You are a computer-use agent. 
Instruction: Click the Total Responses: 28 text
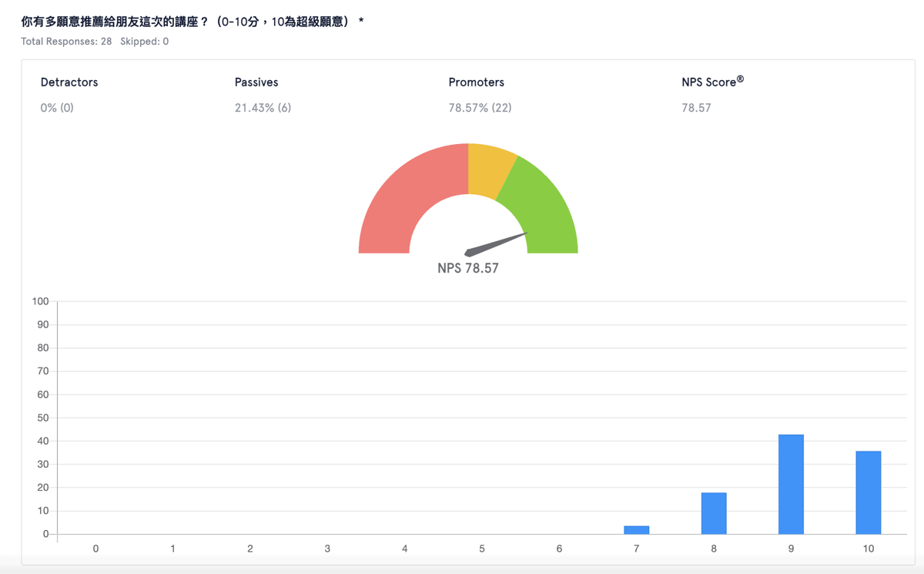tap(66, 42)
